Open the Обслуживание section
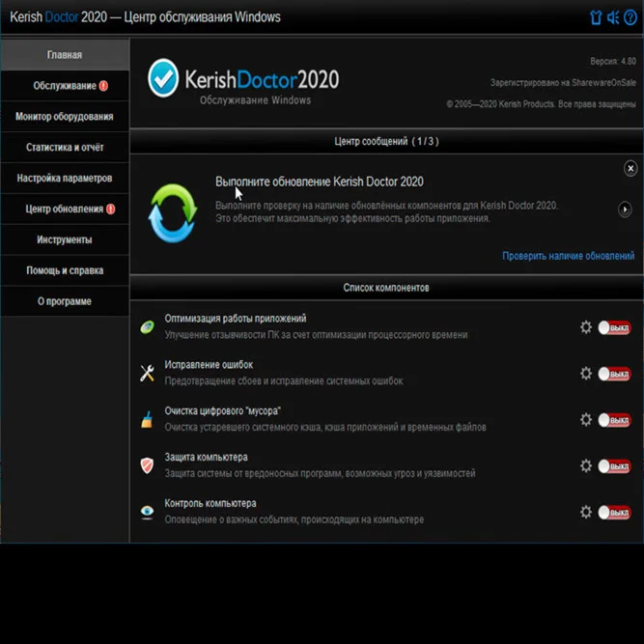The height and width of the screenshot is (644, 644). point(65,86)
